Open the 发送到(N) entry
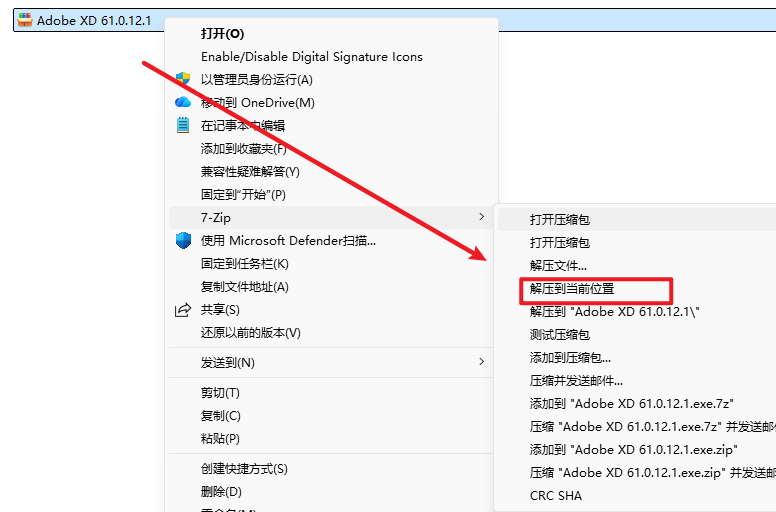Viewport: 776px width, 512px height. tap(331, 363)
